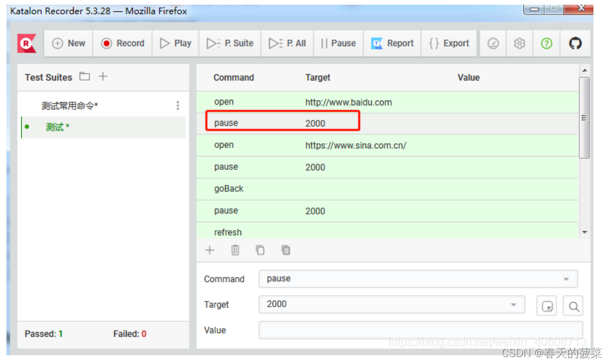
Task: Open the GitHub icon link
Action: [575, 43]
